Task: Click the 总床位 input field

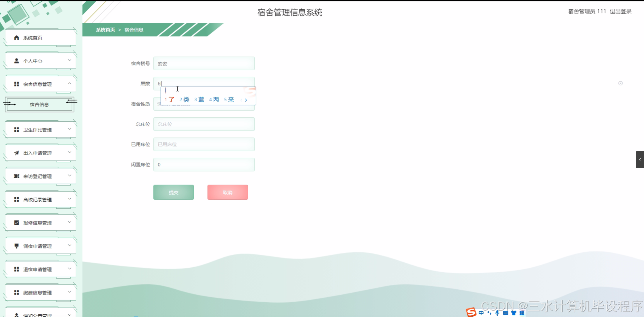Action: (x=204, y=124)
